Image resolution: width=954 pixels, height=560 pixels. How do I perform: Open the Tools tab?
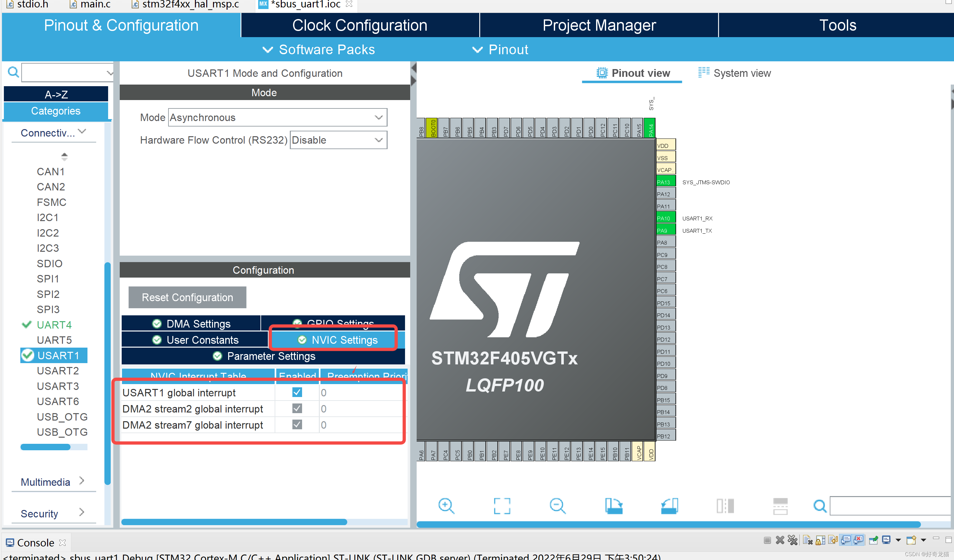point(837,25)
